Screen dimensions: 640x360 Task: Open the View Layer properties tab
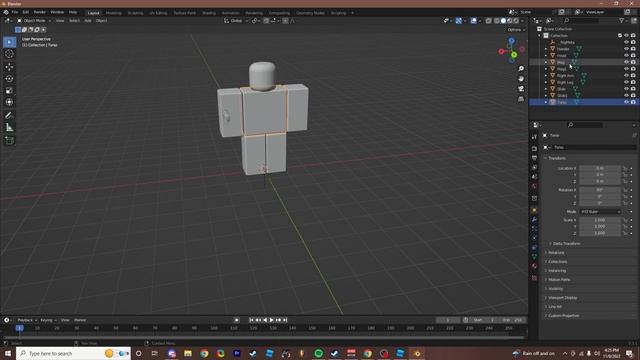click(x=534, y=167)
